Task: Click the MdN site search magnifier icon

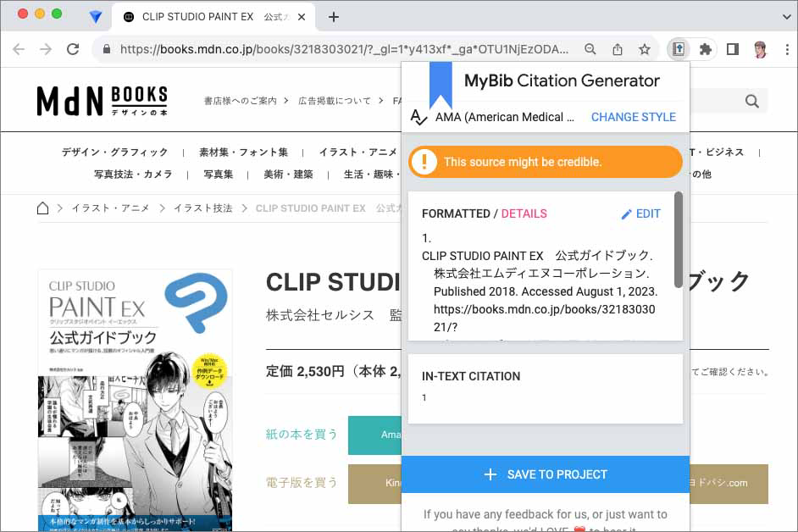Action: pyautogui.click(x=751, y=100)
